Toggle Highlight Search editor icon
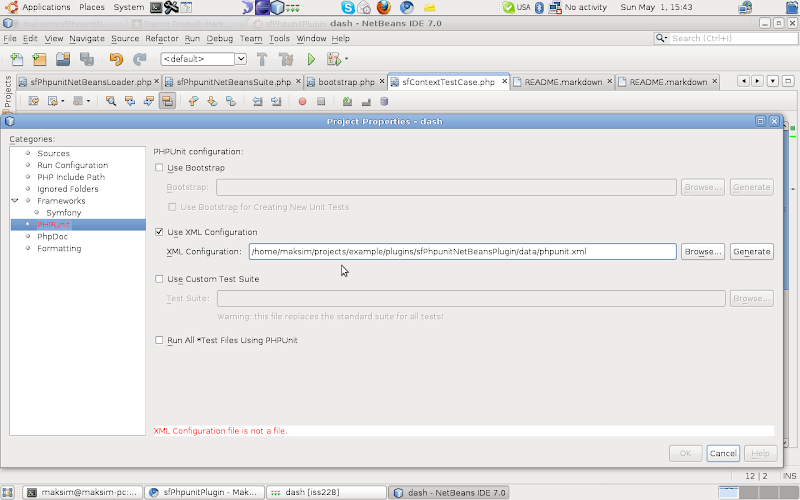The height and width of the screenshot is (500, 800). click(167, 101)
